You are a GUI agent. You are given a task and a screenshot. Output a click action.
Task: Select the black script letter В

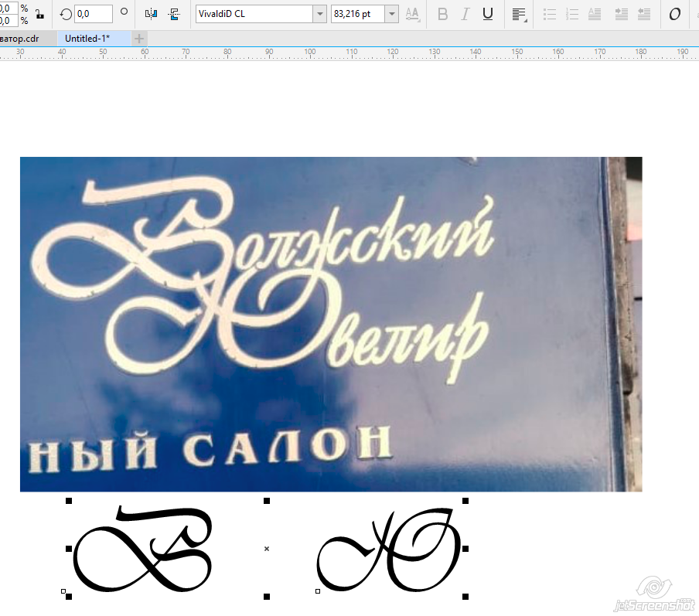click(142, 549)
